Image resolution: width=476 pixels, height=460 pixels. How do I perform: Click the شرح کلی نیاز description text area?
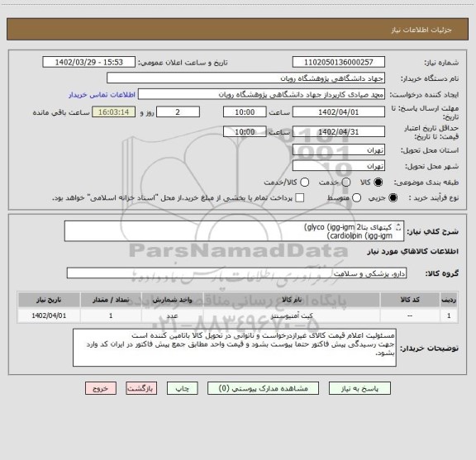point(234,231)
